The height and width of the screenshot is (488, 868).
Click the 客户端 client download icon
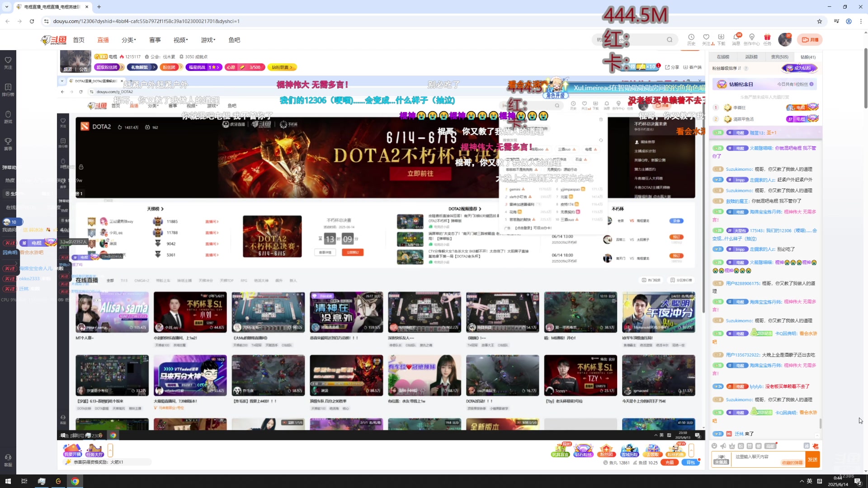click(x=693, y=67)
